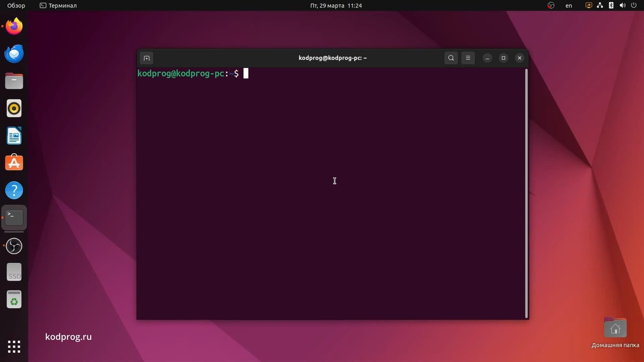Minimize the terminal window
The height and width of the screenshot is (362, 644).
coord(487,58)
